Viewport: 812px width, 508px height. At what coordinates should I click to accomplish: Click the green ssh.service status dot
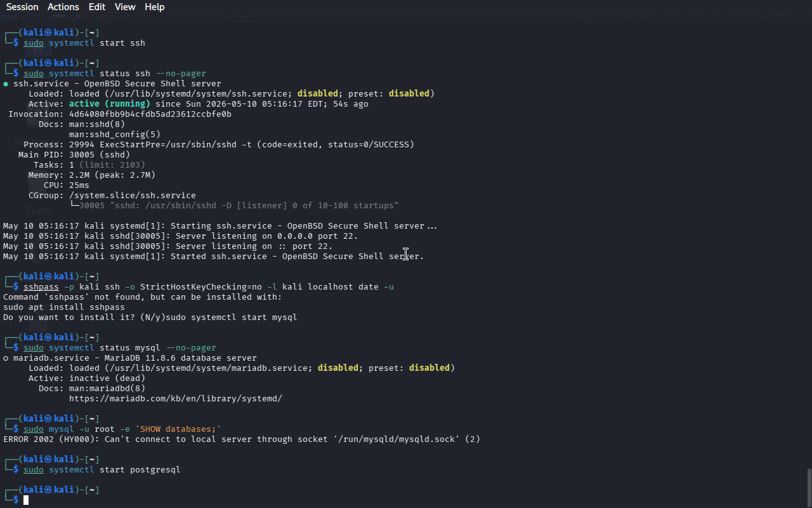(6, 84)
